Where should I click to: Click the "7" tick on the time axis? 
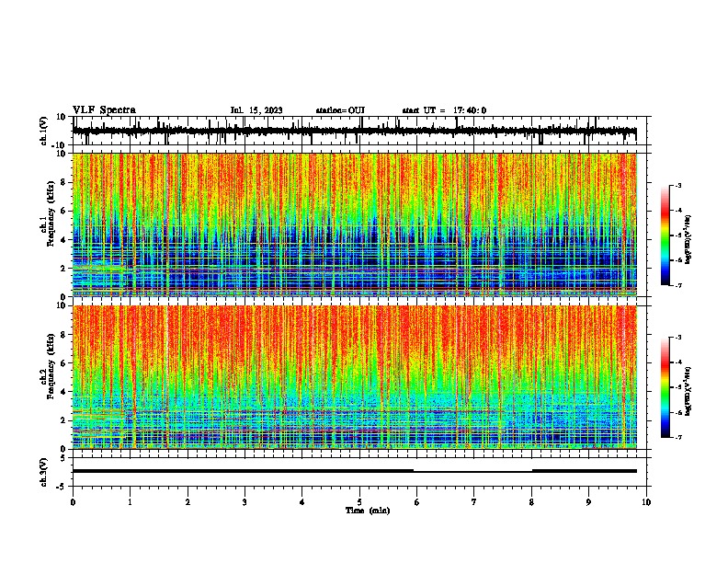[x=474, y=502]
